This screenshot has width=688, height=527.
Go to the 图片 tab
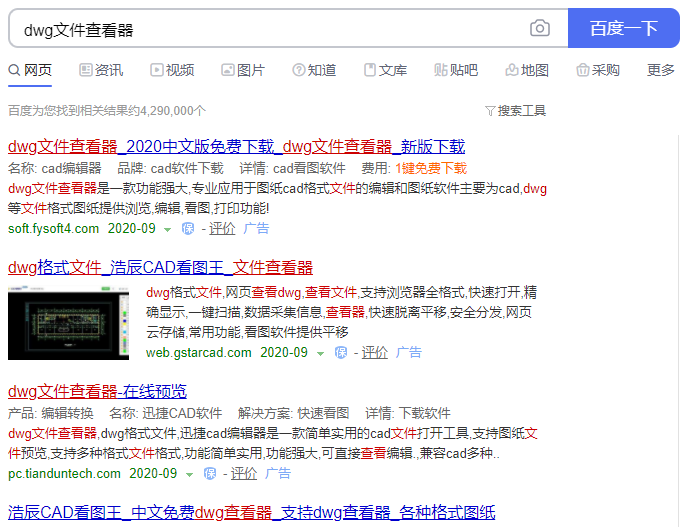[x=243, y=70]
